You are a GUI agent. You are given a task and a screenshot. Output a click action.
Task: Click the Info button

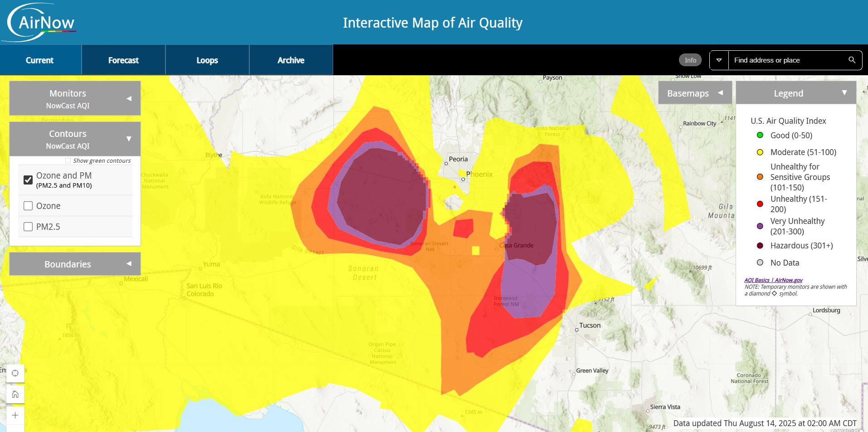coord(690,60)
